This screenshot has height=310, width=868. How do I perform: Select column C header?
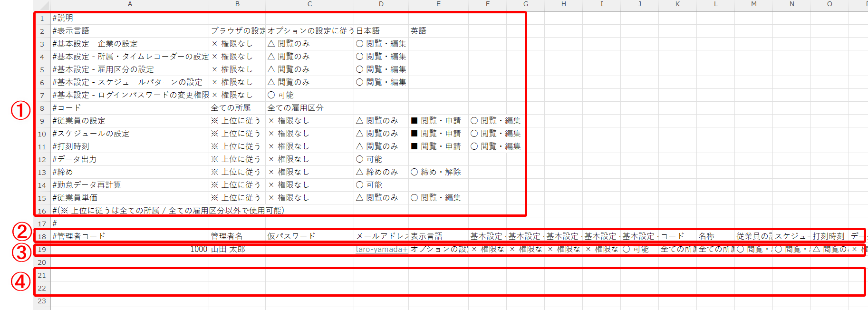(310, 4)
